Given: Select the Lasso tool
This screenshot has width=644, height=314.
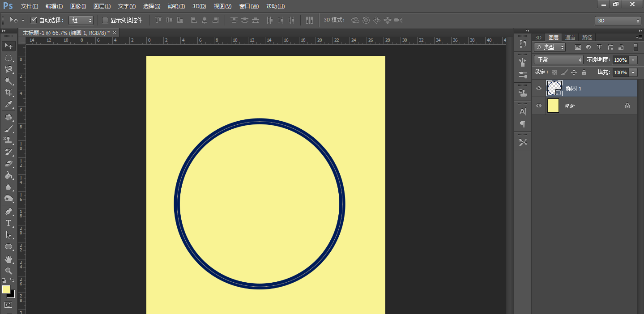Looking at the screenshot, I should pyautogui.click(x=9, y=69).
